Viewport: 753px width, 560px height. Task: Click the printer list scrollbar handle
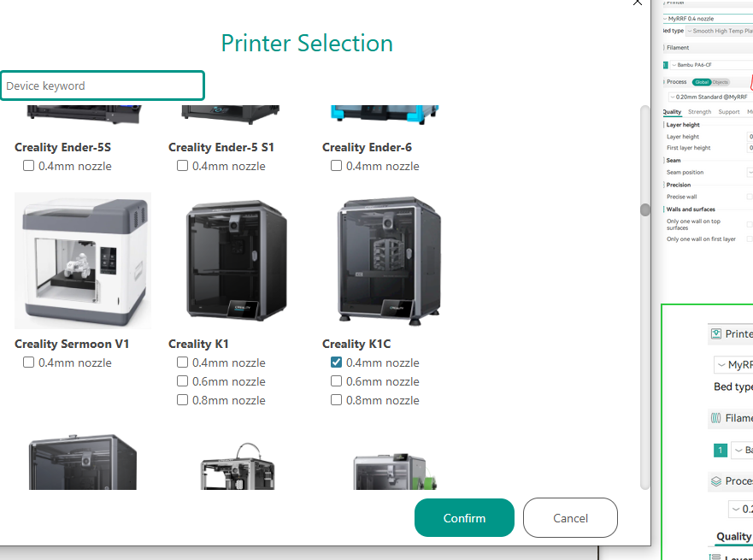point(645,209)
